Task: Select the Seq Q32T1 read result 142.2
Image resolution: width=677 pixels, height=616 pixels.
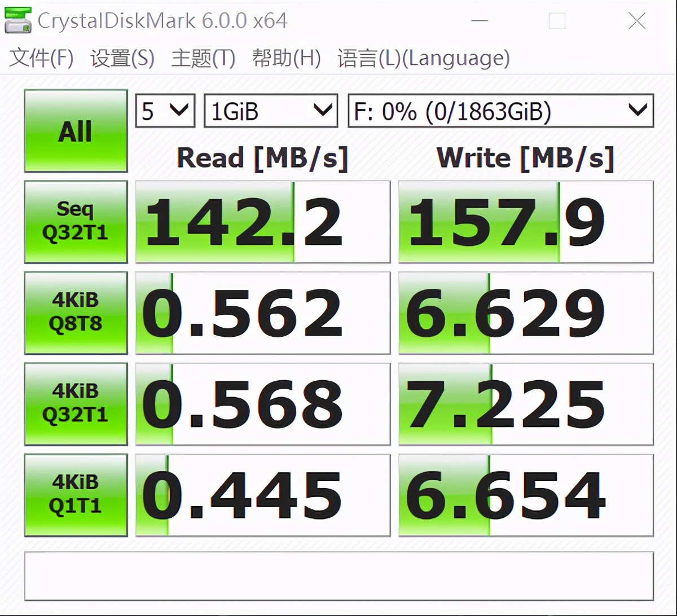Action: click(262, 221)
